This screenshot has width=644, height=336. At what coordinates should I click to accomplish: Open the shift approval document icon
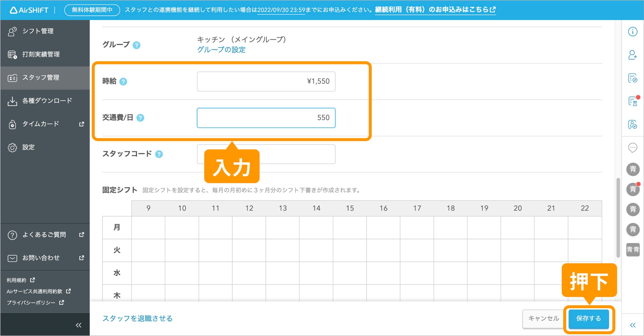click(633, 78)
